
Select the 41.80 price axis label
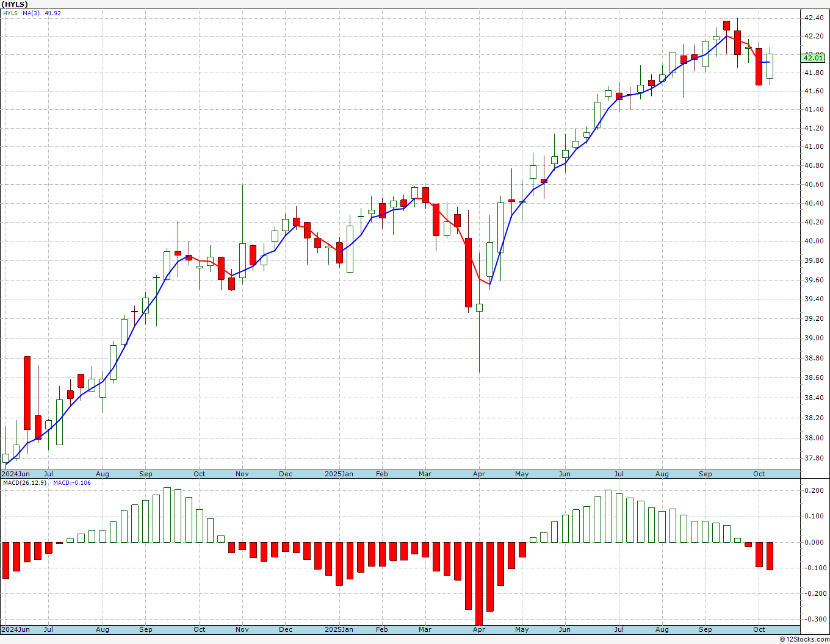(814, 73)
